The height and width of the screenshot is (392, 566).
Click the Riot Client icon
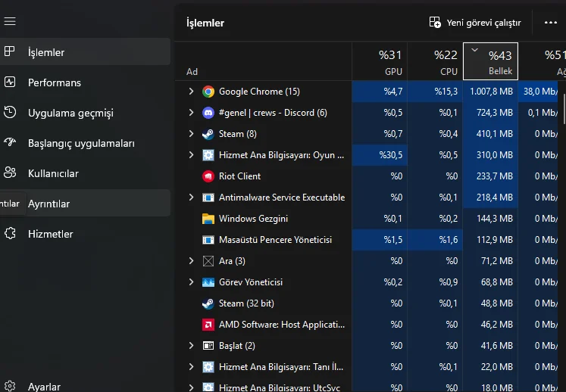tap(208, 176)
